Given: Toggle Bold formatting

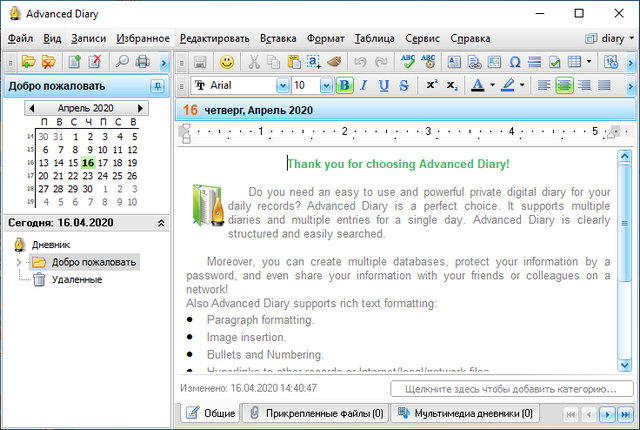Looking at the screenshot, I should [345, 86].
